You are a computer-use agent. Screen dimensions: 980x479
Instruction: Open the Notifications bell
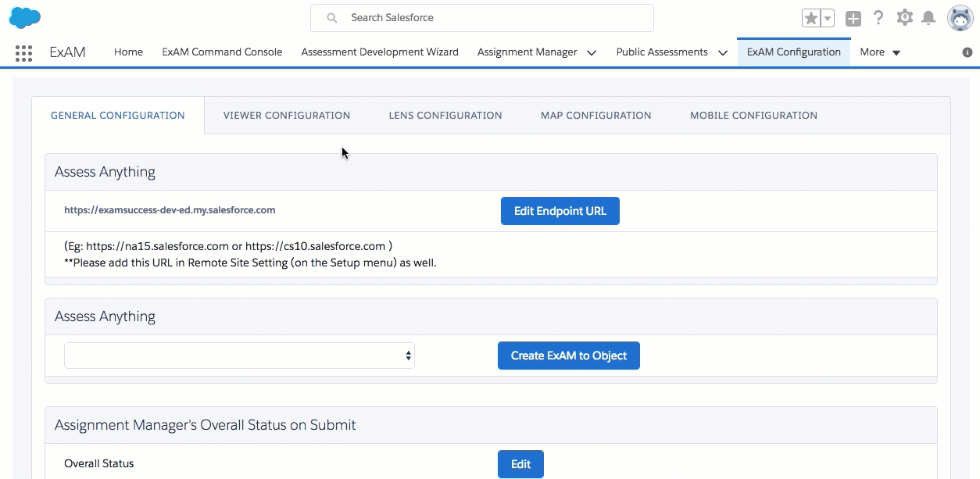[x=928, y=18]
